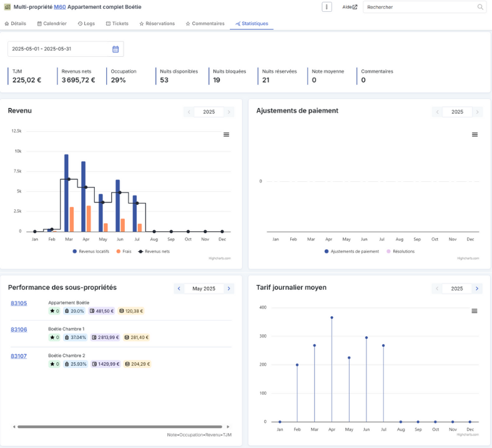
Task: Go to previous month before May 2025
Action: pos(179,289)
